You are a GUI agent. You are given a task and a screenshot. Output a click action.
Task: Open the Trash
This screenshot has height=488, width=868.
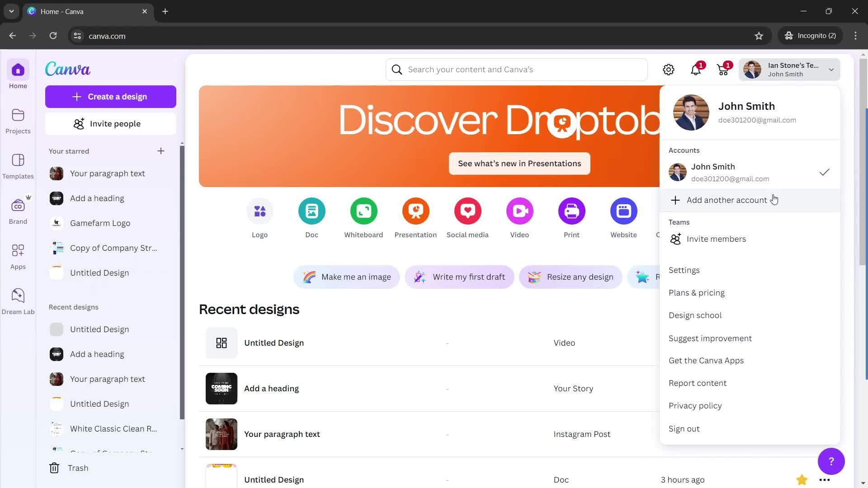69,468
